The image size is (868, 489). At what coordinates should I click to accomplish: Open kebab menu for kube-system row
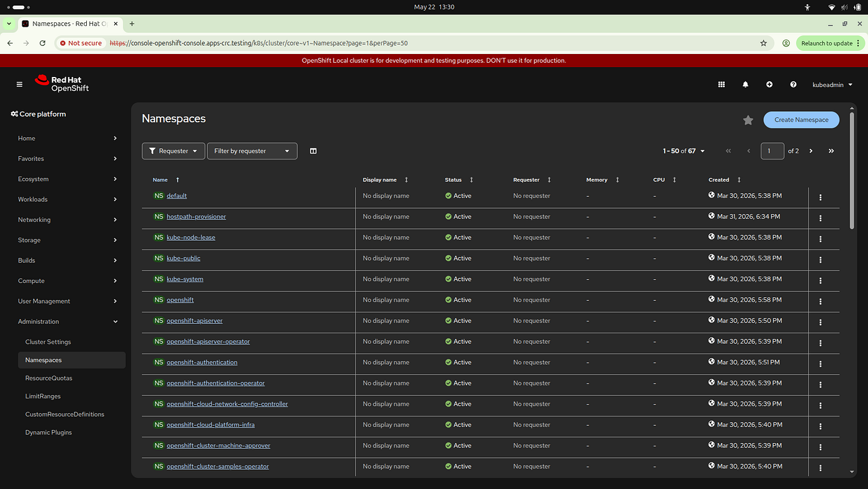pyautogui.click(x=820, y=280)
